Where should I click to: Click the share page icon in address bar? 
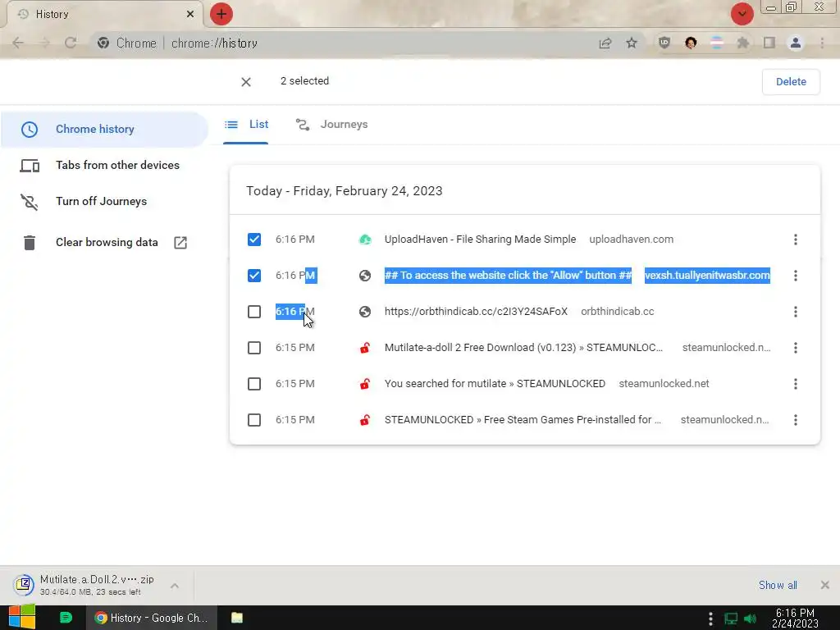(605, 43)
